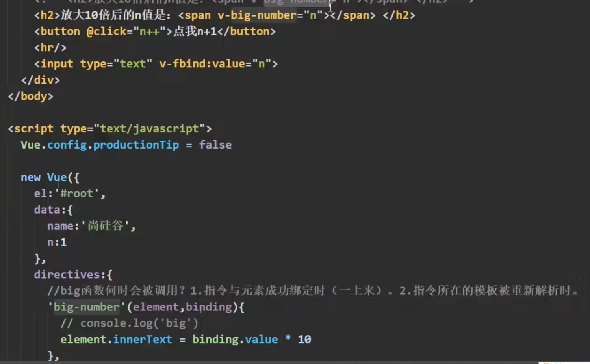Click the script type text/javascript line
The image size is (590, 364).
click(x=109, y=128)
